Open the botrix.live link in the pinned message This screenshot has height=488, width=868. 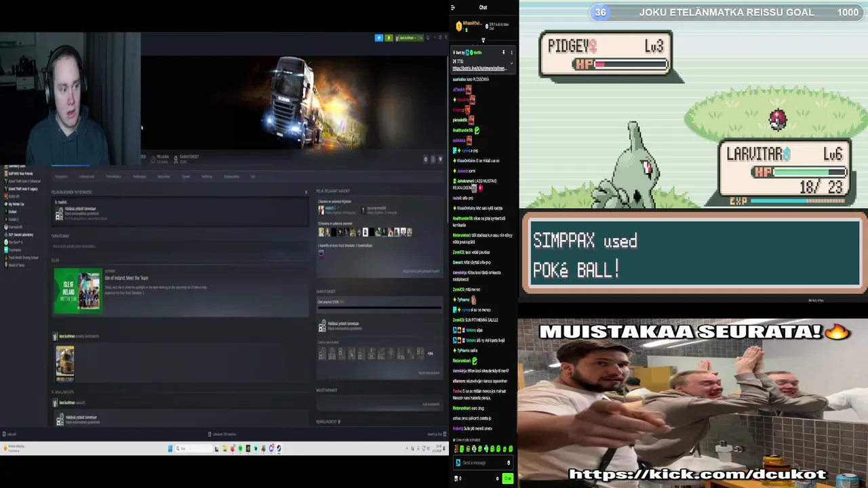point(479,68)
